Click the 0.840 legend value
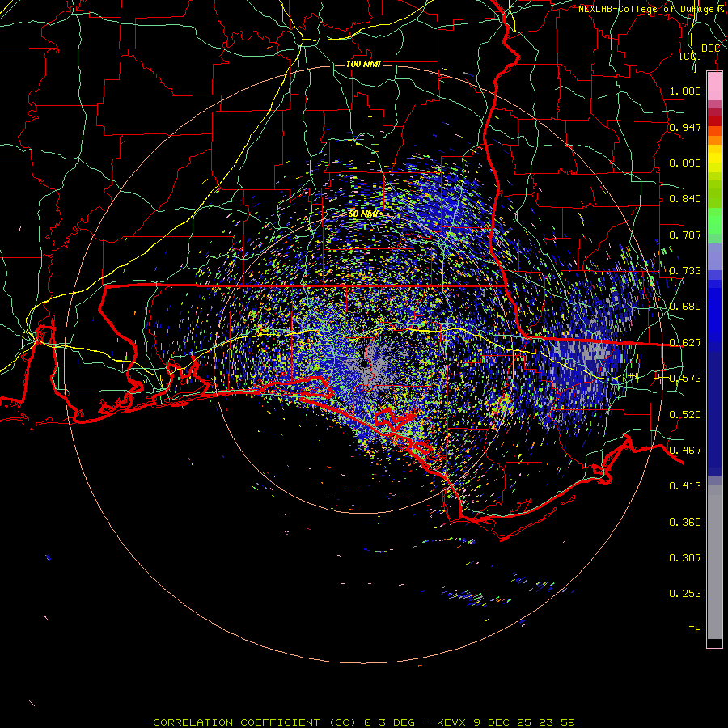 685,199
